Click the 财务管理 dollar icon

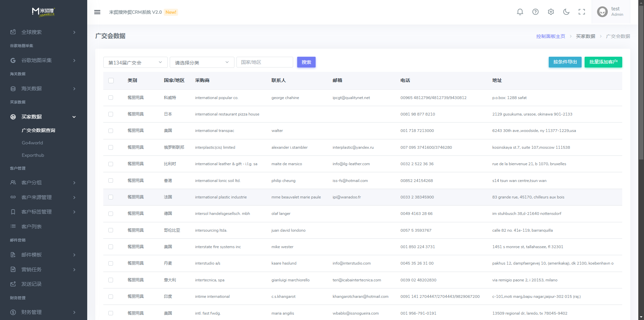click(x=13, y=312)
